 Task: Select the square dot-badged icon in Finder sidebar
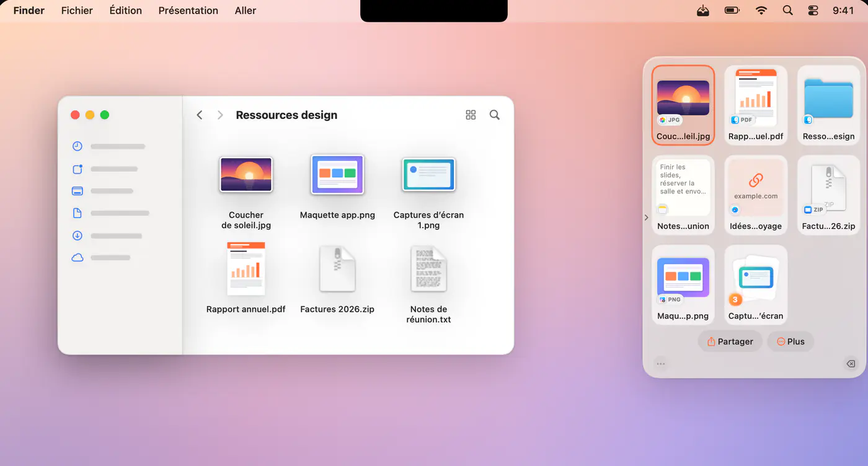coord(77,169)
